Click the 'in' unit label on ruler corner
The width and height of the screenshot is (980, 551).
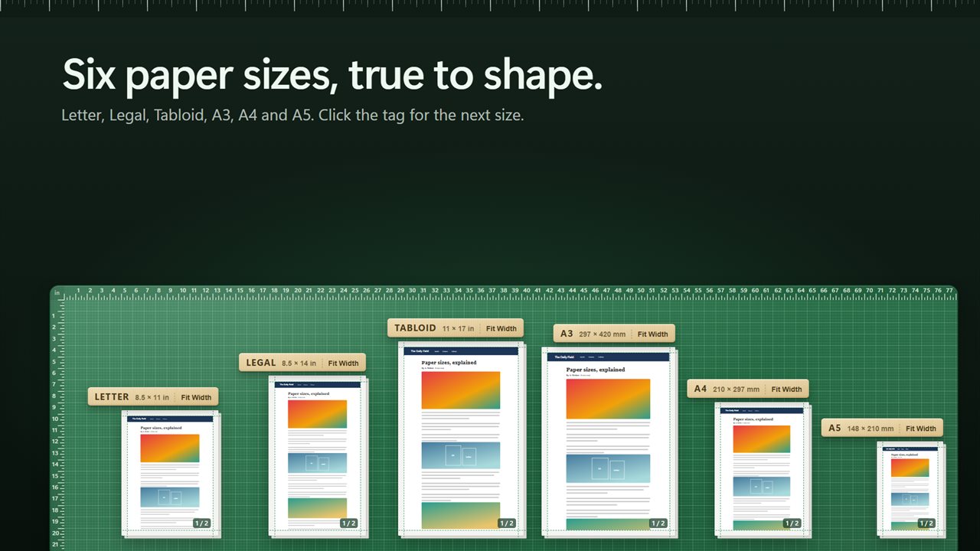pyautogui.click(x=57, y=293)
